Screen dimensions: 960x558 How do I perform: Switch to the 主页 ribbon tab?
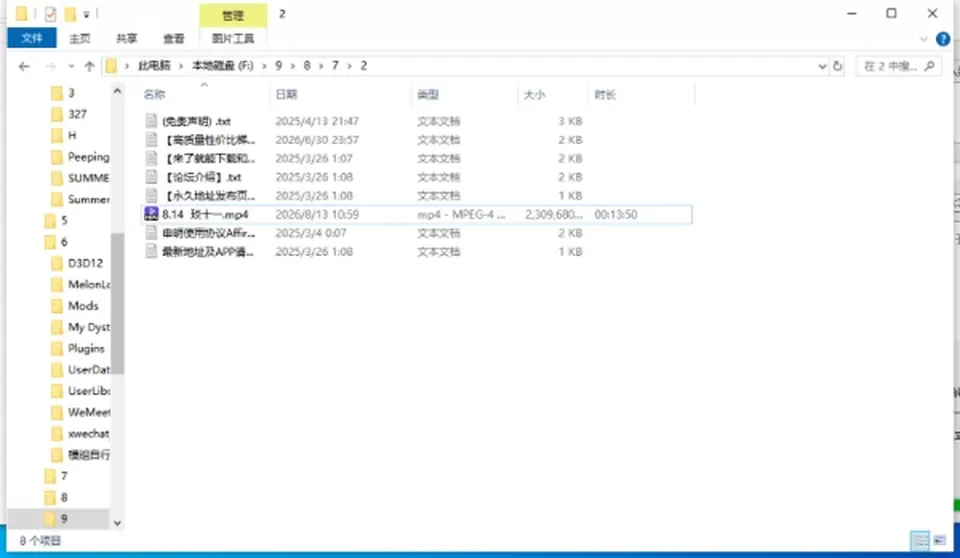click(79, 38)
